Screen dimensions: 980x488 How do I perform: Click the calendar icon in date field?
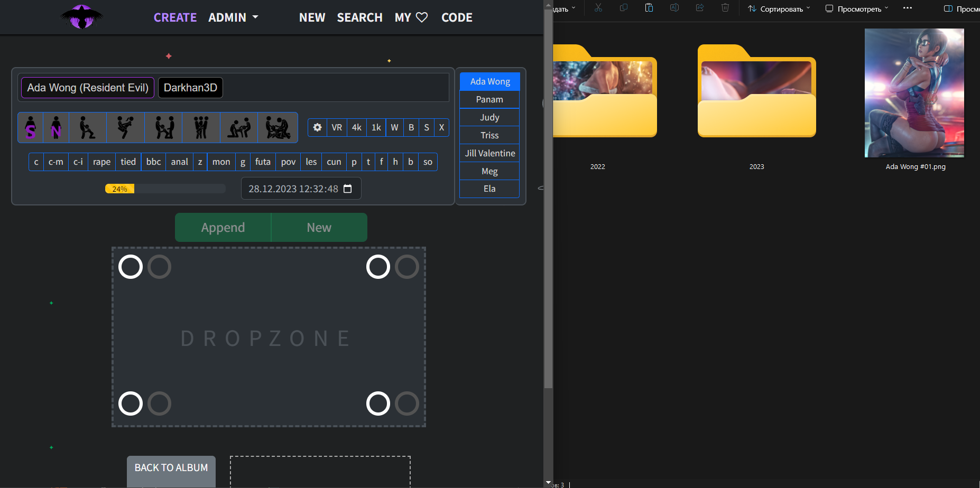347,189
